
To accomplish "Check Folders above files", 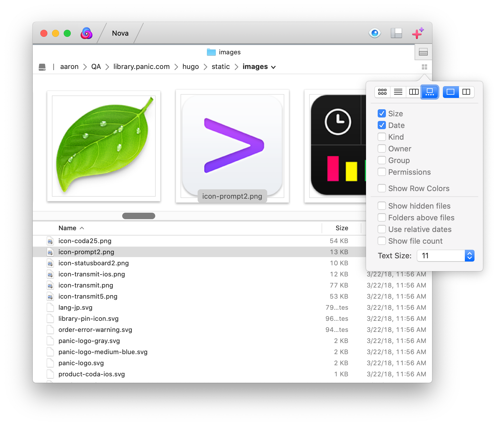I will tap(382, 217).
